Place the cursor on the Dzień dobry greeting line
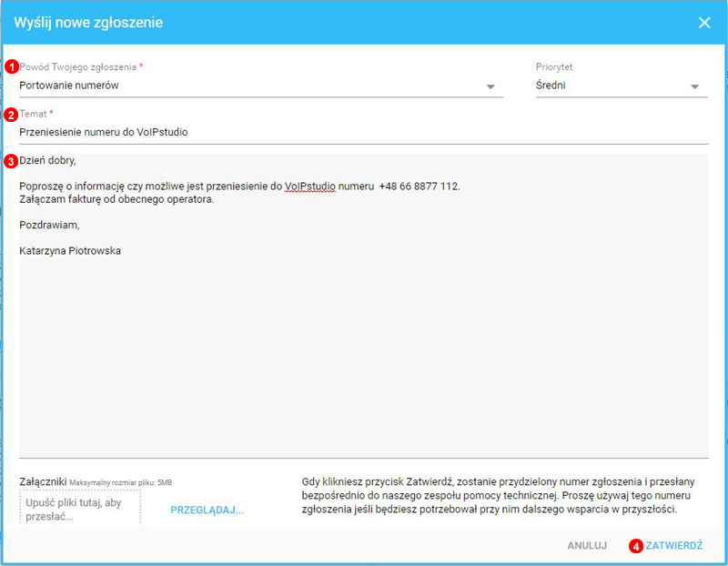 pyautogui.click(x=48, y=161)
